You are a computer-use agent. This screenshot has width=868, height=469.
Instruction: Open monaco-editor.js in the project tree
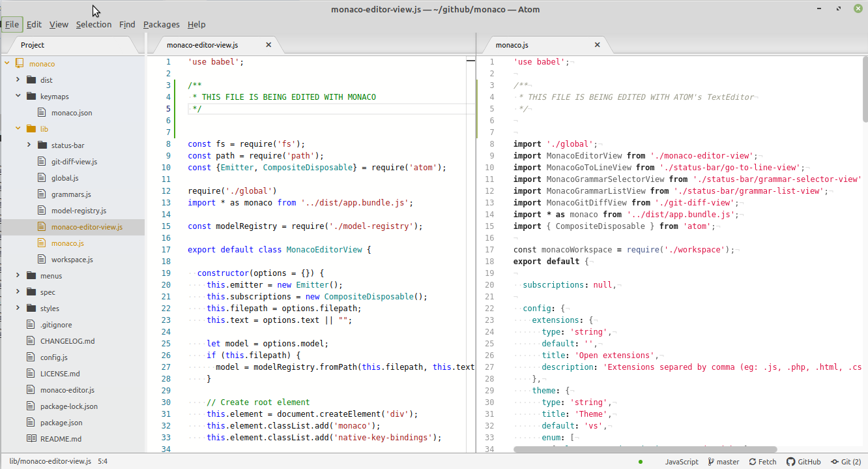point(67,390)
